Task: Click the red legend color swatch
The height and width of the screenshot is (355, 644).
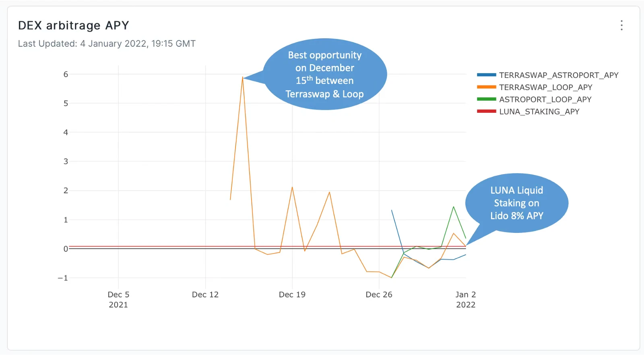Action: click(486, 111)
